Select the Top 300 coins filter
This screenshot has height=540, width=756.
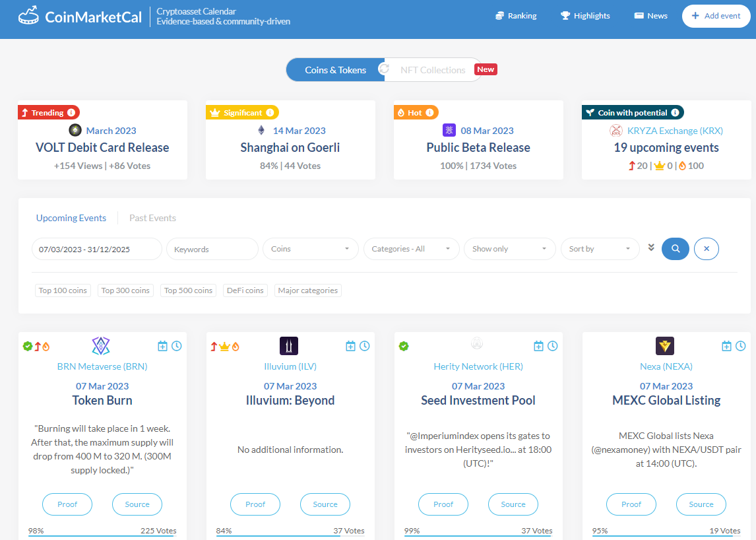click(x=125, y=290)
